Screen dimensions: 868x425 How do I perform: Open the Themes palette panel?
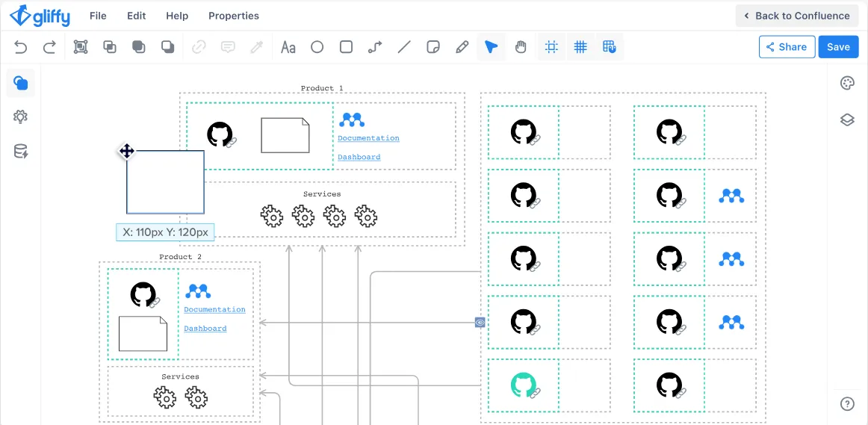848,84
